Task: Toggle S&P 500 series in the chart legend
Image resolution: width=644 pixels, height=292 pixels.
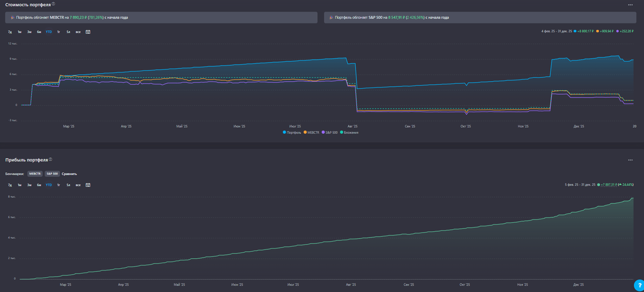Action: tap(330, 132)
